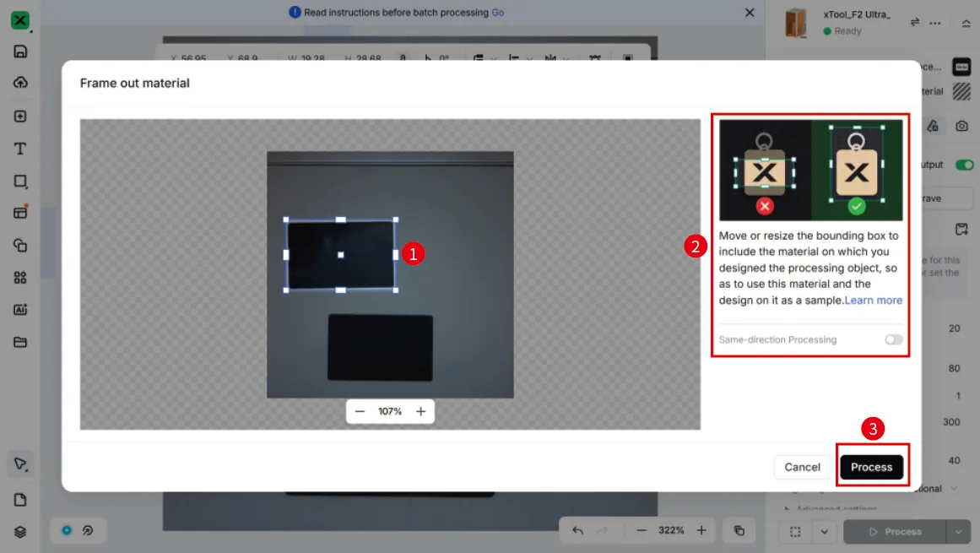Screen dimensions: 980x553
Task: Click the 322% canvas zoom value
Action: (671, 530)
